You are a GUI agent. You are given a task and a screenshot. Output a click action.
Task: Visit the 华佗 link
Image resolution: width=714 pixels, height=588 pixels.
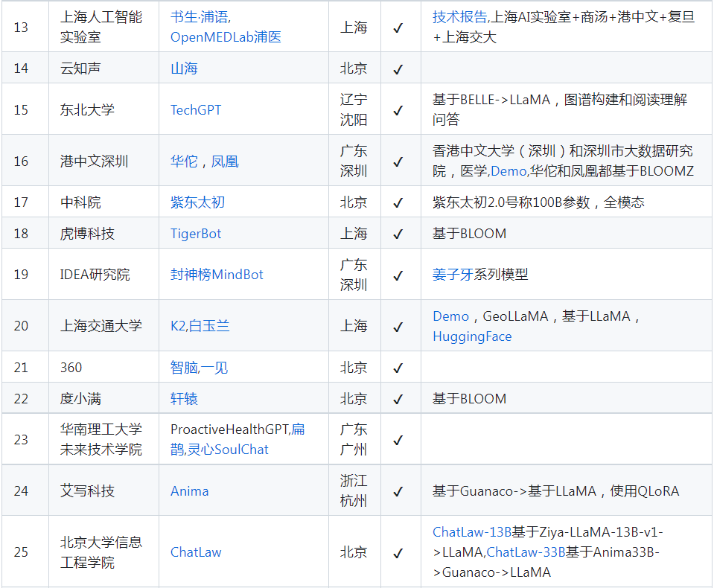(184, 162)
